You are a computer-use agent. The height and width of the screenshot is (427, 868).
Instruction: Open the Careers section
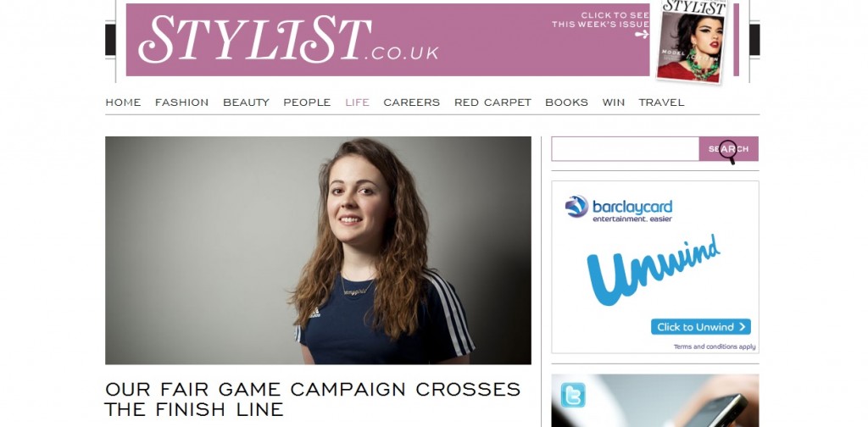pyautogui.click(x=411, y=103)
